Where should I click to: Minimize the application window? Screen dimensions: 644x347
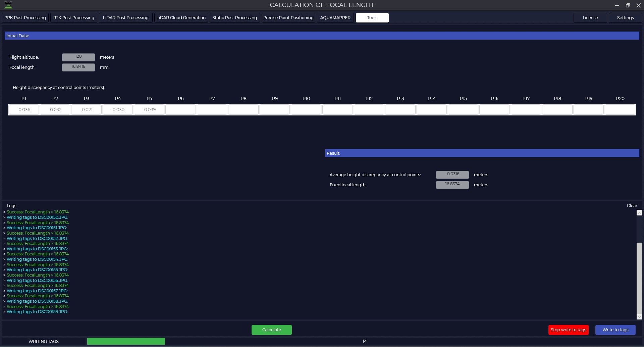click(617, 5)
